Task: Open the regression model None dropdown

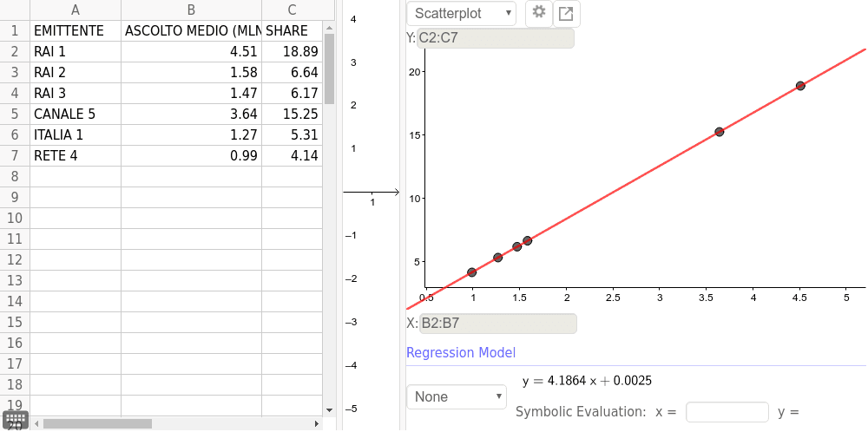Action: (457, 396)
